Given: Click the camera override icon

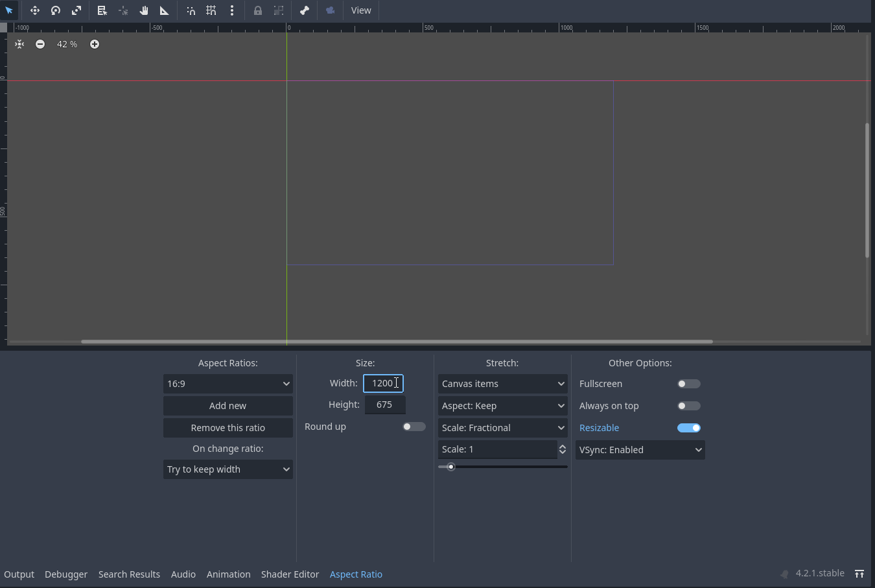Looking at the screenshot, I should 331,10.
